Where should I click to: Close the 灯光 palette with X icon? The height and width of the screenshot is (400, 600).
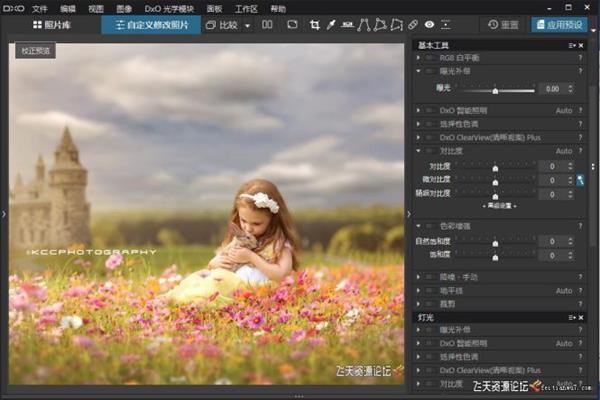[583, 316]
